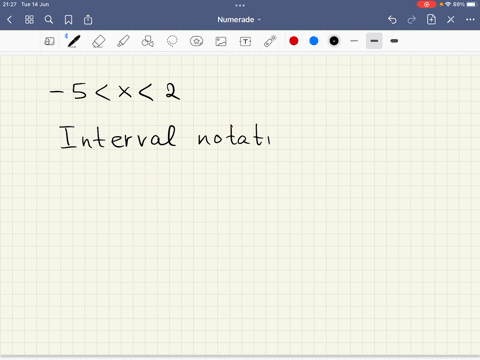This screenshot has width=480, height=360.
Task: Select the Lasso tool
Action: [x=172, y=41]
